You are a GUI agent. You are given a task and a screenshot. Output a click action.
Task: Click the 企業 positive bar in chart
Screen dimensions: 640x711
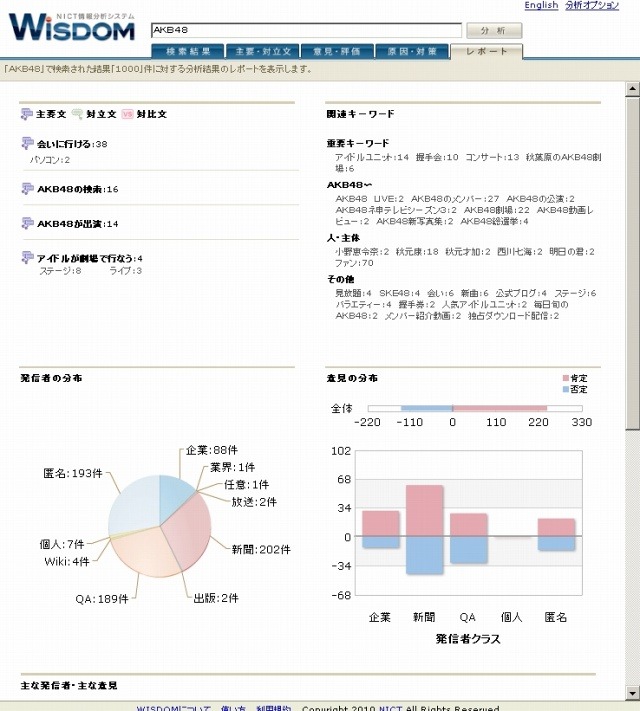[381, 524]
